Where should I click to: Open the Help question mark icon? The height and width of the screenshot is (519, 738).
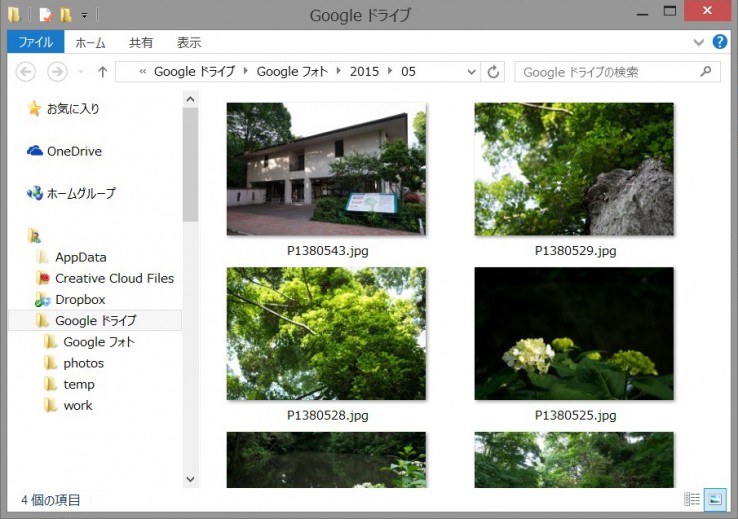[x=719, y=42]
